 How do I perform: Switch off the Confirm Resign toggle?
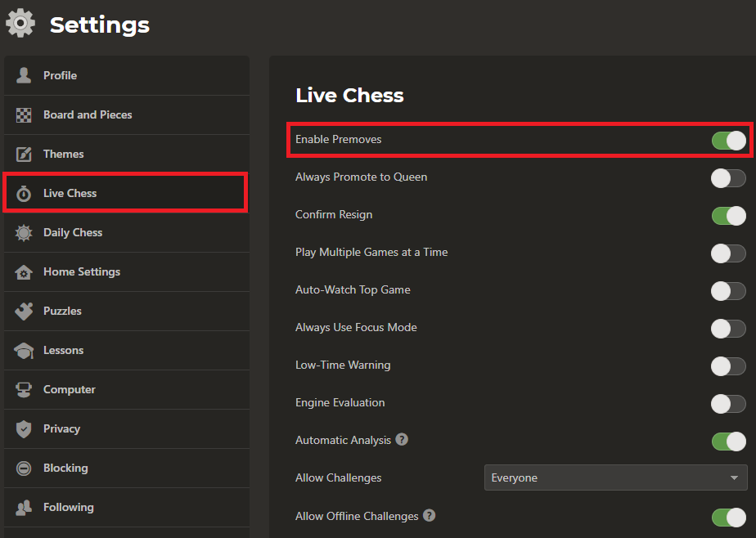(728, 215)
